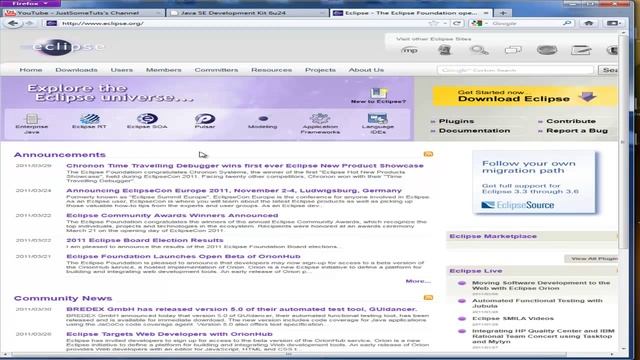Click the View All Plugins button
This screenshot has width=640, height=360.
592,258
